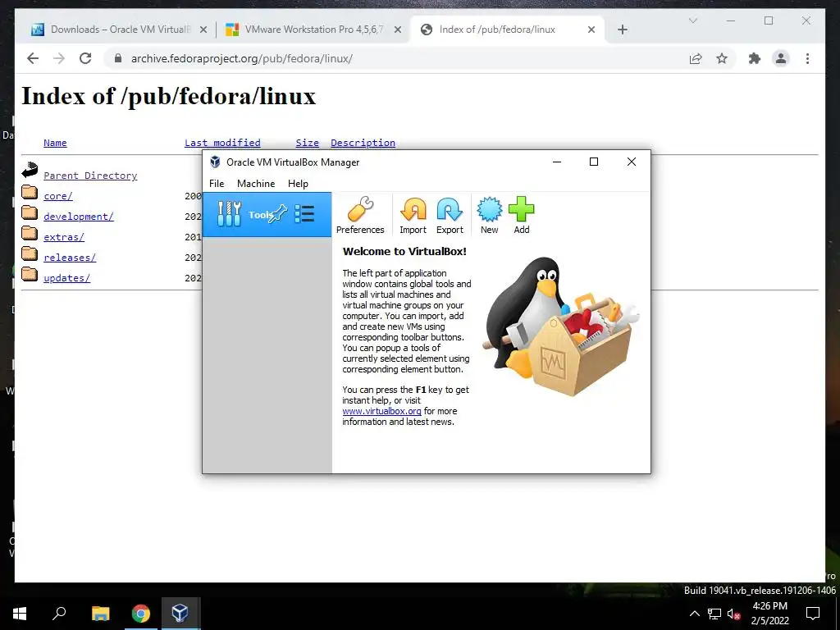Select the Tools item in VirtualBox sidebar
Image resolution: width=840 pixels, height=630 pixels.
click(x=267, y=214)
